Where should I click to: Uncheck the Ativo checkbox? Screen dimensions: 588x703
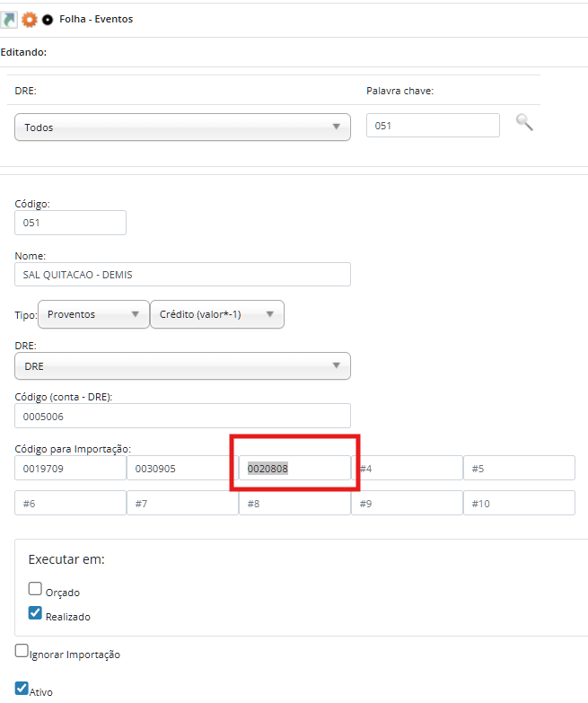tap(22, 689)
